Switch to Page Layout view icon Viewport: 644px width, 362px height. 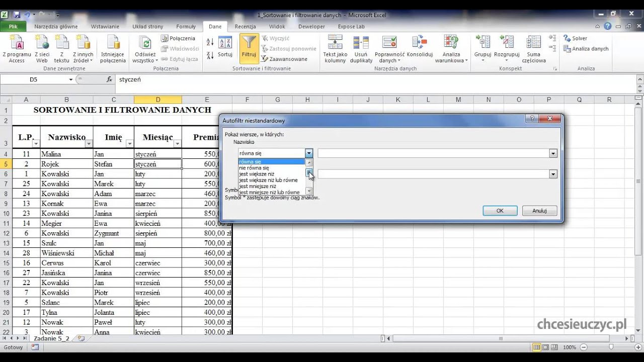pyautogui.click(x=546, y=347)
